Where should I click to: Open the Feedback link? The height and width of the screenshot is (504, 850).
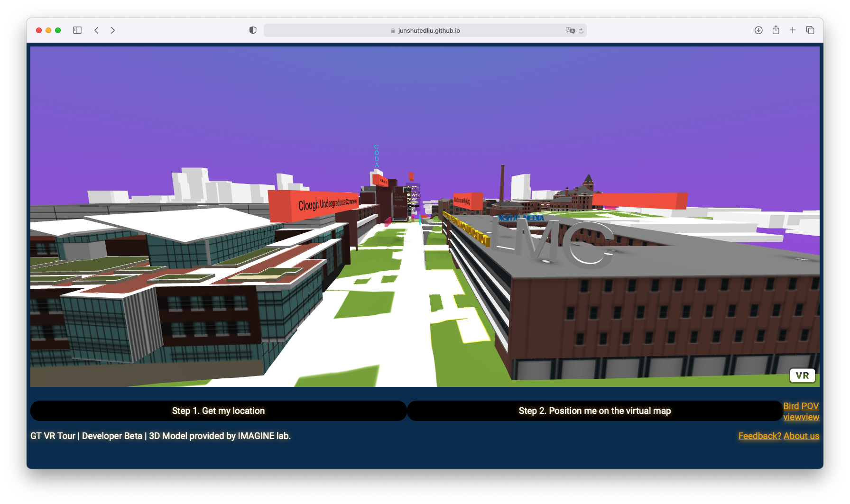coord(759,436)
